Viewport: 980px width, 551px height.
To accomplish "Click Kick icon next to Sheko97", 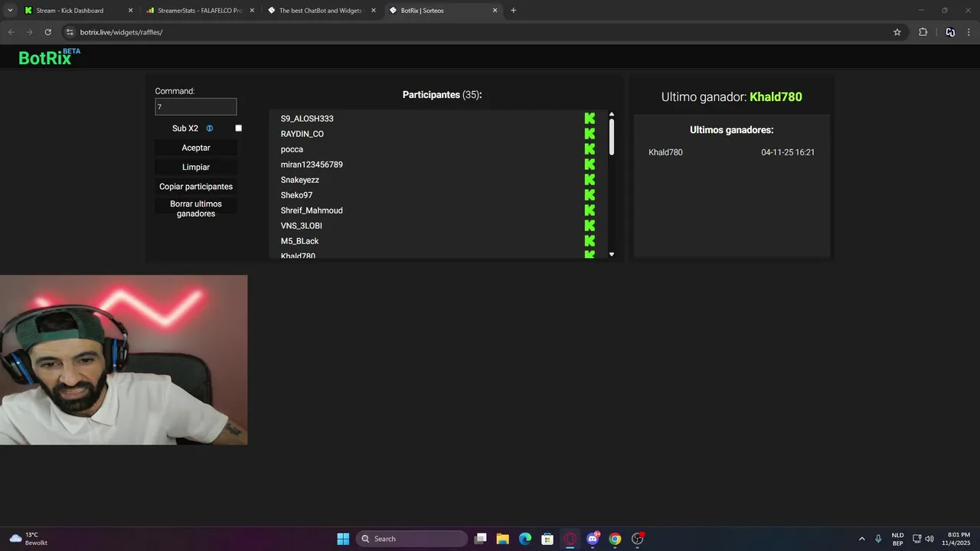I will click(590, 195).
